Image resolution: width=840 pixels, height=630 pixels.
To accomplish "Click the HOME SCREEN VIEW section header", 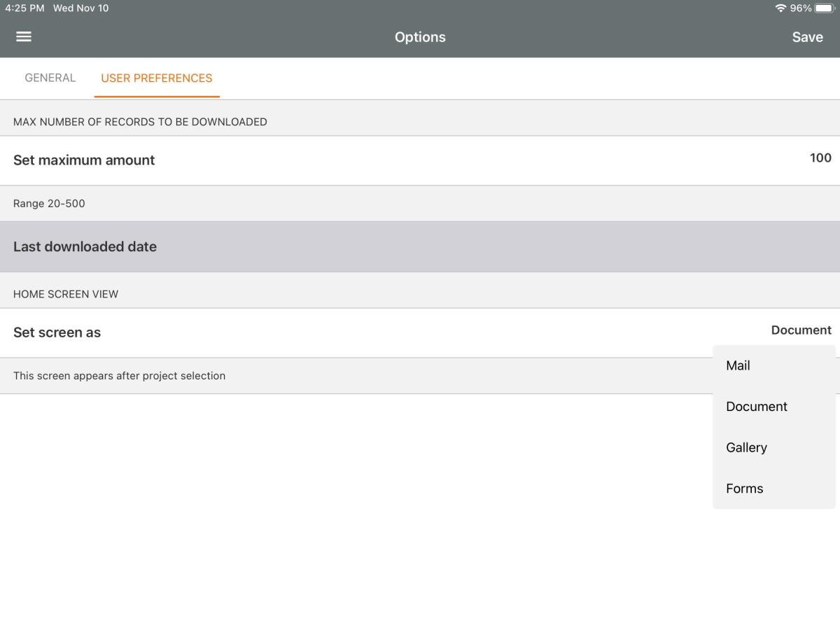I will 66,294.
